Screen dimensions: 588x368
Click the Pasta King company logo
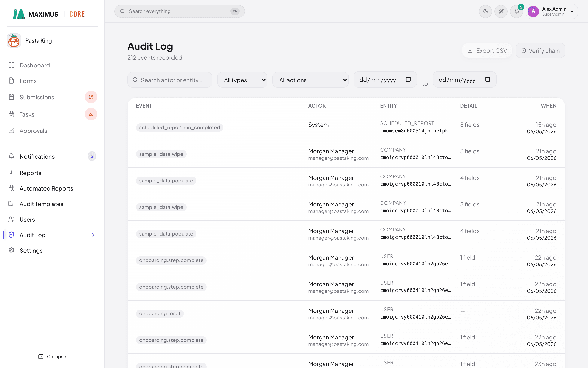click(14, 41)
